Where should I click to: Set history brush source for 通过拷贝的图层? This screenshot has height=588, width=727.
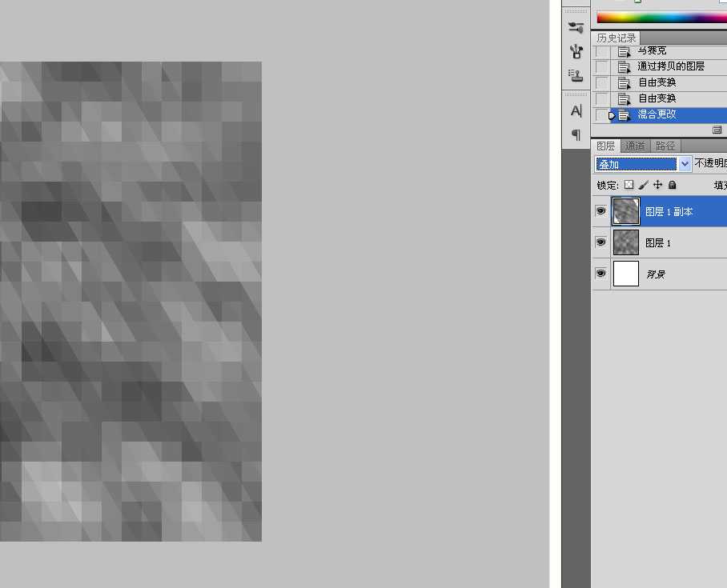(602, 66)
